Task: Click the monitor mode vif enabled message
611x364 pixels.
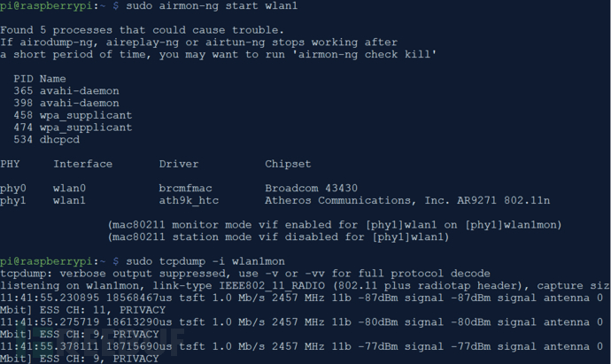Action: (335, 225)
